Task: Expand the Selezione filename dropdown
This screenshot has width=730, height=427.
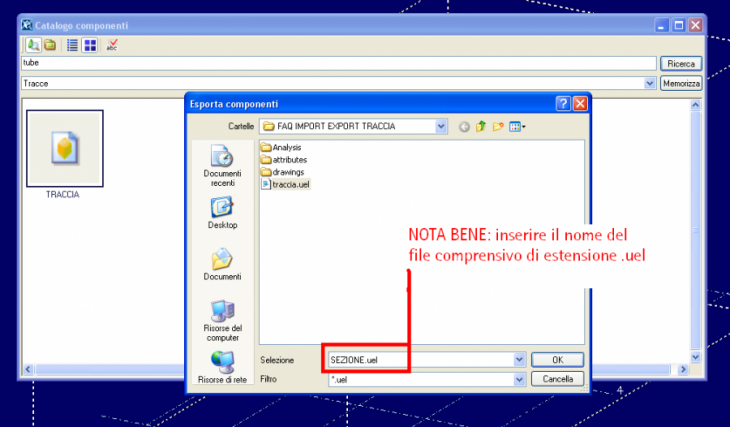Action: [x=519, y=359]
